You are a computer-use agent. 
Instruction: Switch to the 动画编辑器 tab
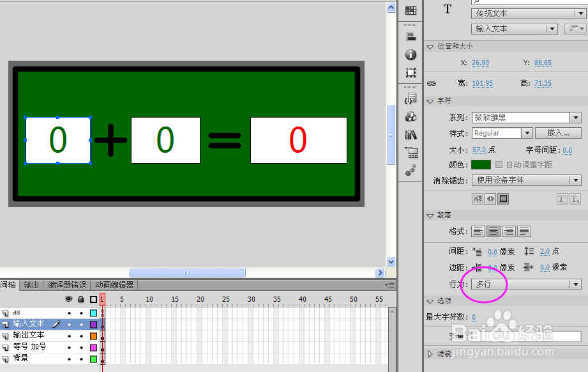[112, 285]
